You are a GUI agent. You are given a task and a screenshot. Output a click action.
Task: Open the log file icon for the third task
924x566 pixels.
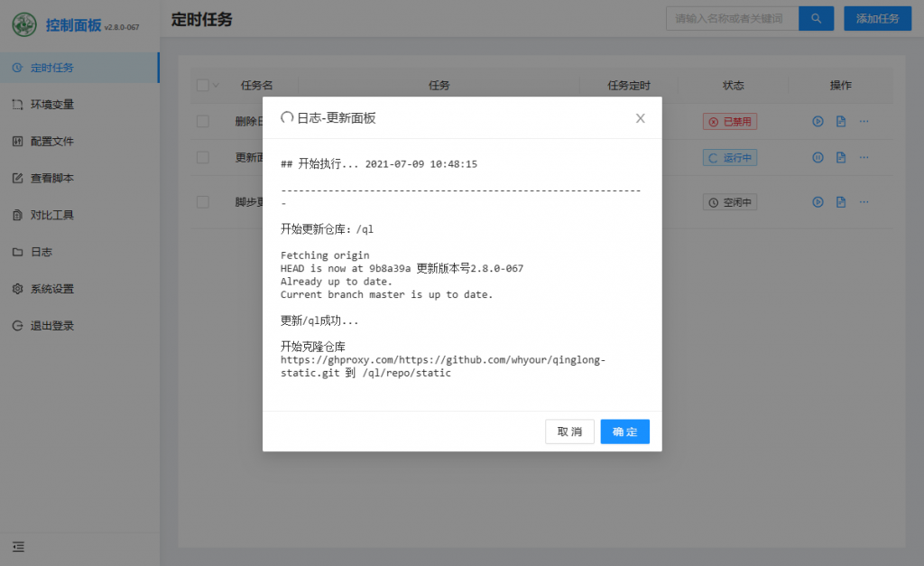coord(841,202)
